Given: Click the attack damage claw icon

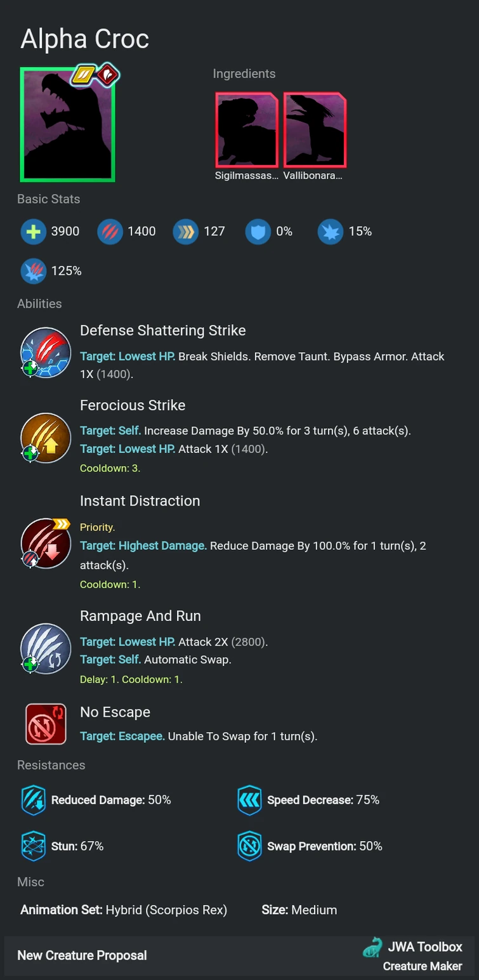Looking at the screenshot, I should pyautogui.click(x=109, y=232).
